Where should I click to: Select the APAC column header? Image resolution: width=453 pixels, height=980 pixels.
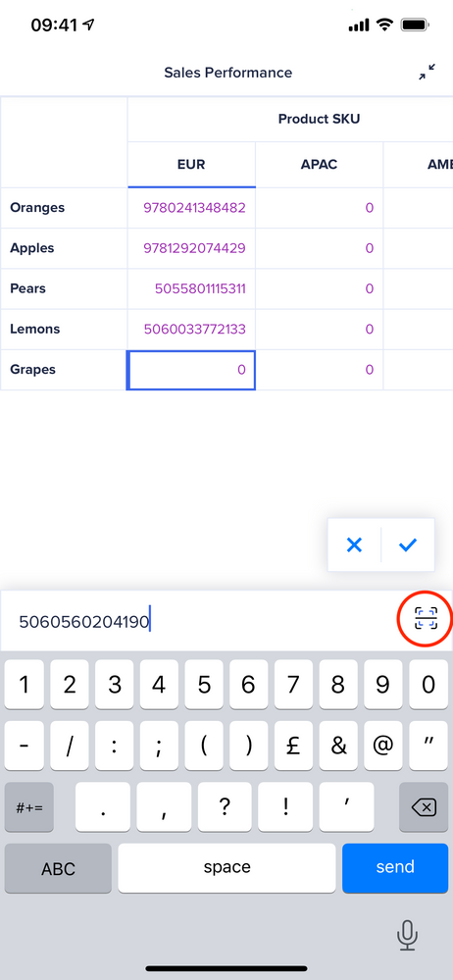(x=320, y=165)
